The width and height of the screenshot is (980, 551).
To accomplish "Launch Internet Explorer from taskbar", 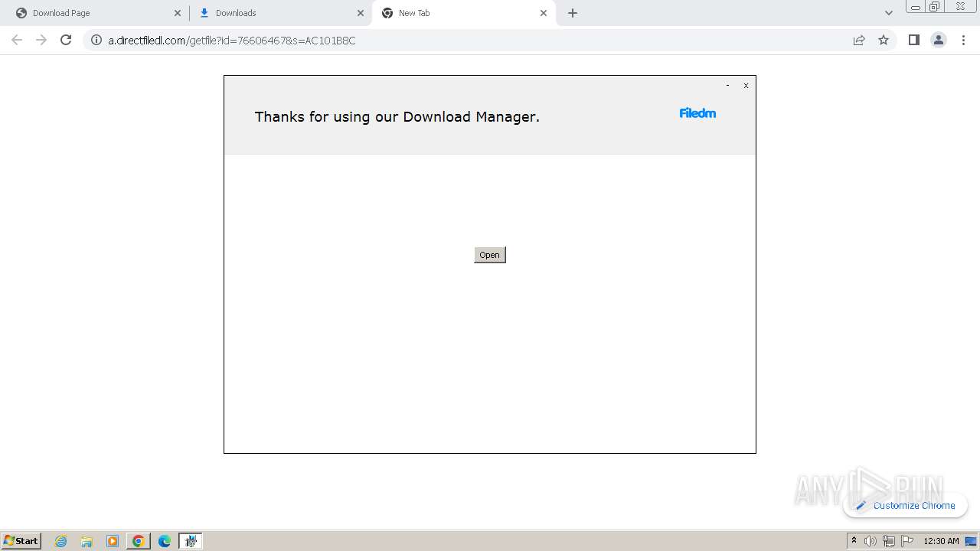I will pyautogui.click(x=61, y=541).
